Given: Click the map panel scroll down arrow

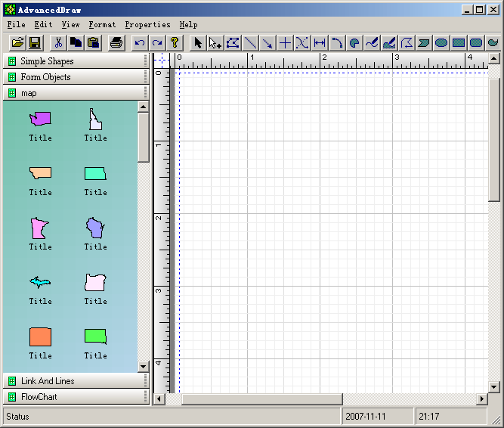Looking at the screenshot, I should point(143,366).
